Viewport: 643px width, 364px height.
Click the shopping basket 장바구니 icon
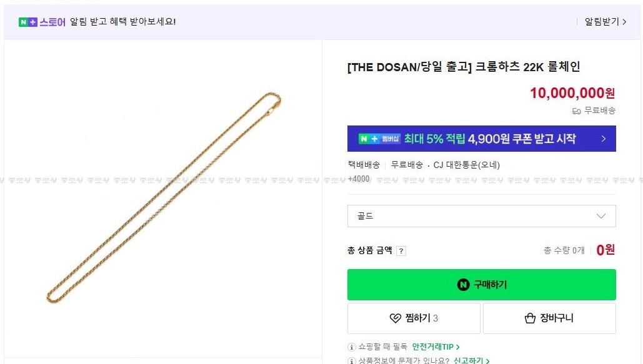tap(530, 318)
